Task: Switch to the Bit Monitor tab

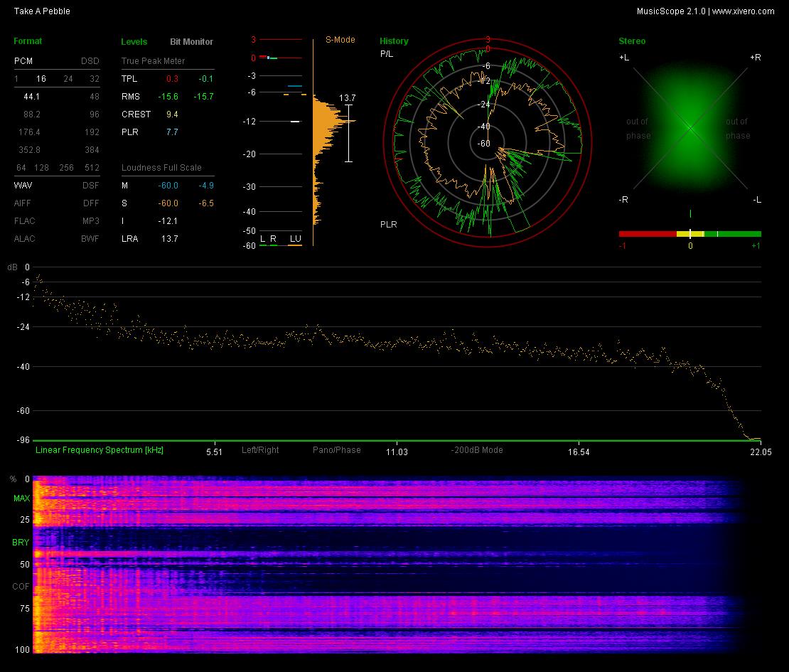Action: point(191,42)
